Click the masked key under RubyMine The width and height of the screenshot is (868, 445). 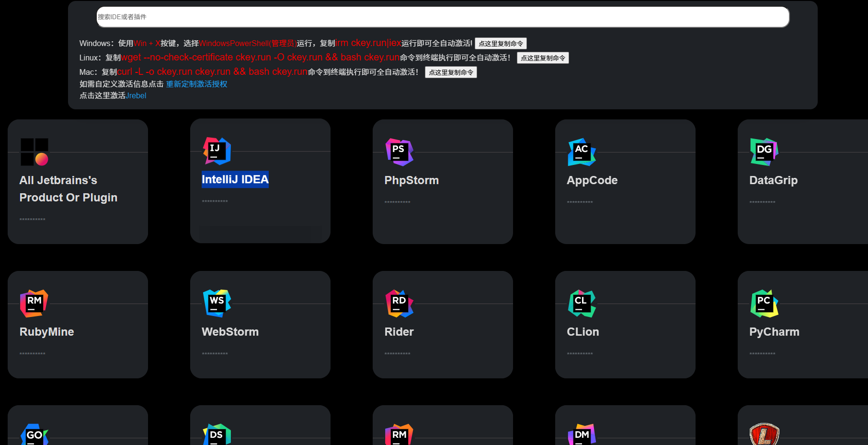tap(33, 354)
